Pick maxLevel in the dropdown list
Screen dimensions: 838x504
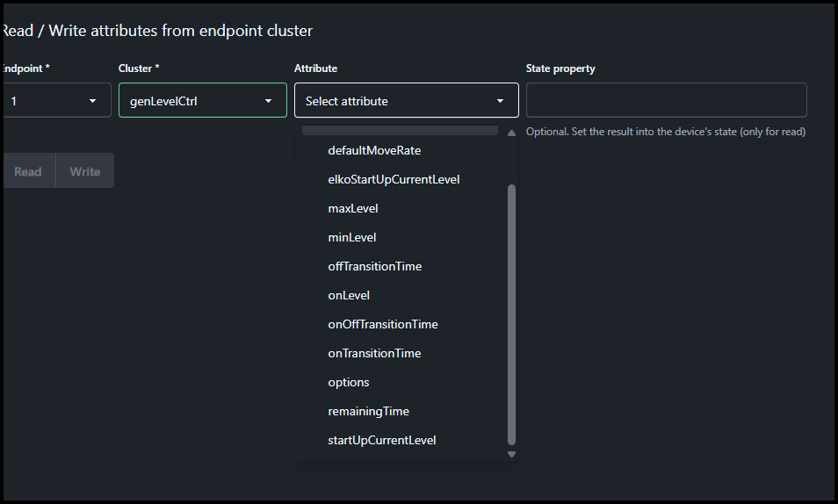[x=353, y=208]
